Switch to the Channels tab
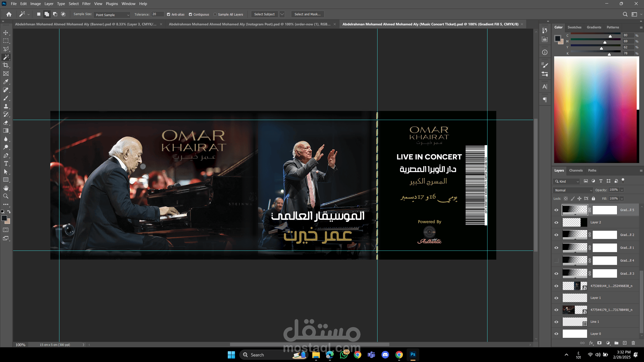 tap(576, 170)
